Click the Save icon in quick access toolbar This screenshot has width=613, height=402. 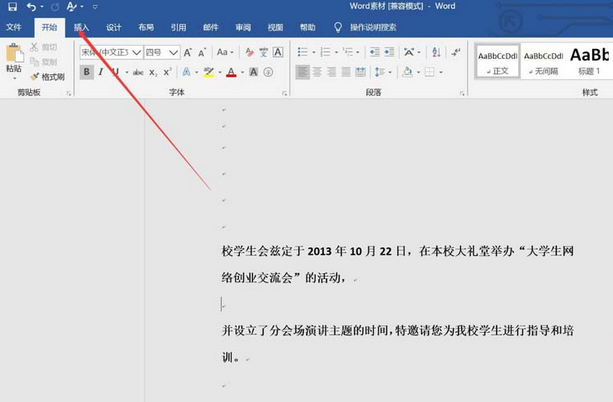coord(12,7)
